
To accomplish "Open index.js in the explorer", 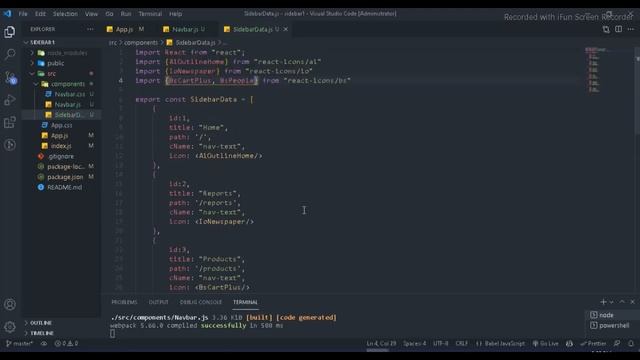I will [x=61, y=146].
